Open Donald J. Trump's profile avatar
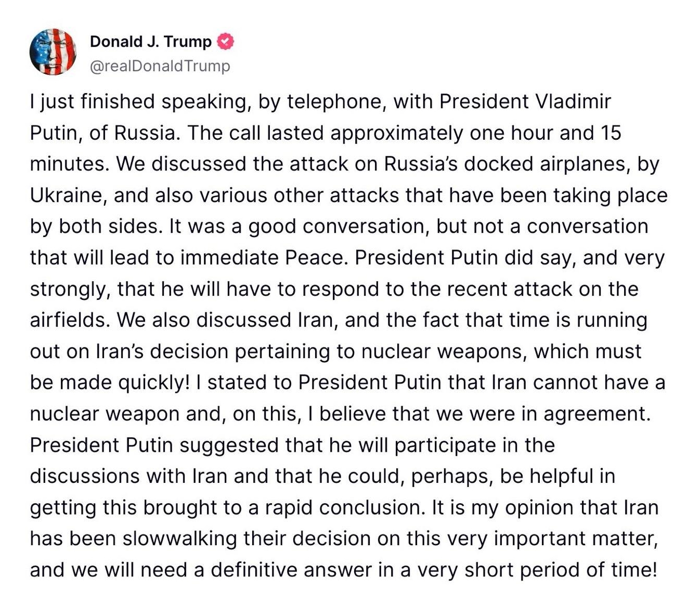This screenshot has width=700, height=605. click(x=54, y=52)
